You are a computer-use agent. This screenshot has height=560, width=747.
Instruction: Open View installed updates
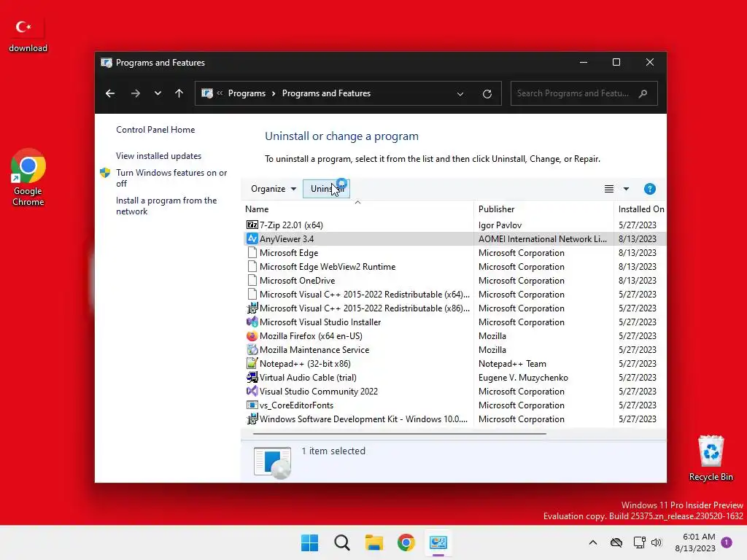158,156
